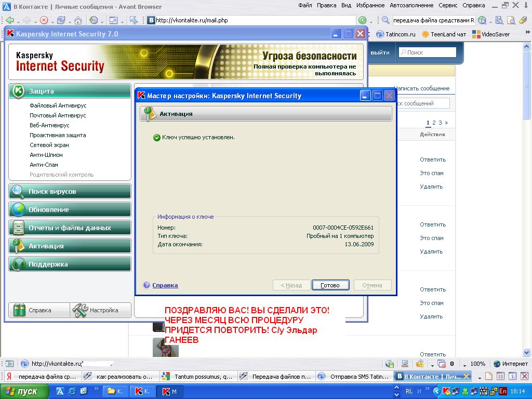The height and width of the screenshot is (399, 532).
Task: Expand the bookmarks bar overflow chevron
Action: coord(527,32)
